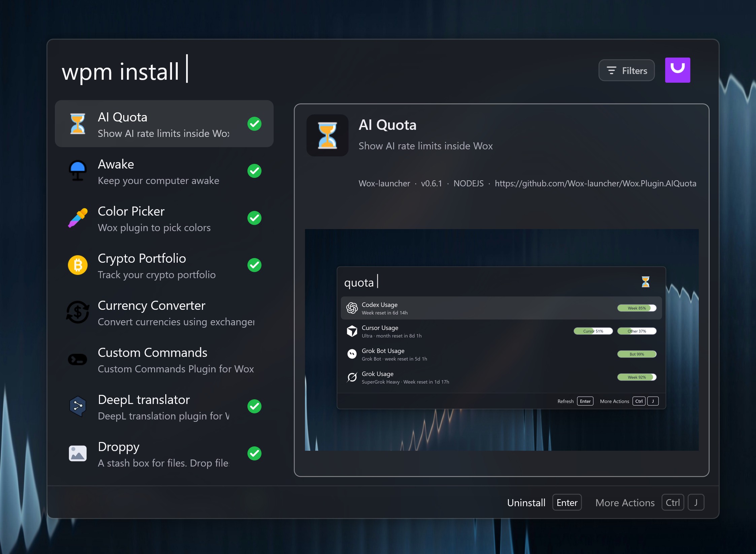Click the AI Quota hourglass icon in list

point(78,124)
